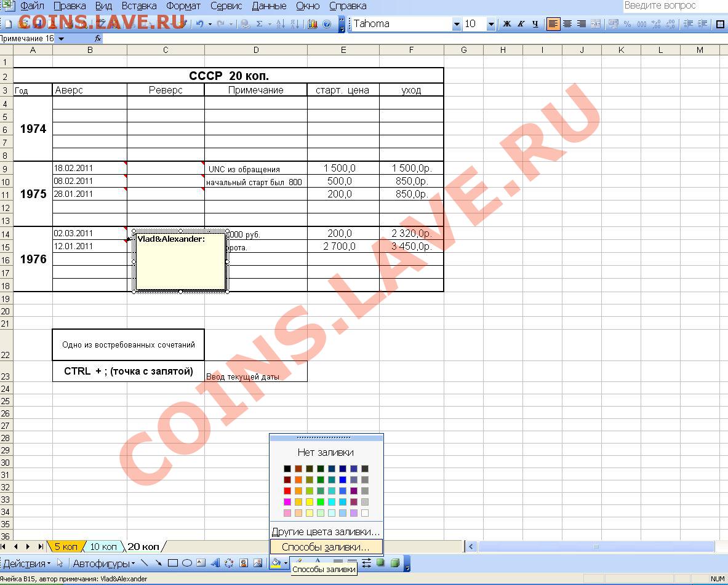This screenshot has width=728, height=585.
Task: Open the font size 10 dropdown
Action: coord(490,24)
